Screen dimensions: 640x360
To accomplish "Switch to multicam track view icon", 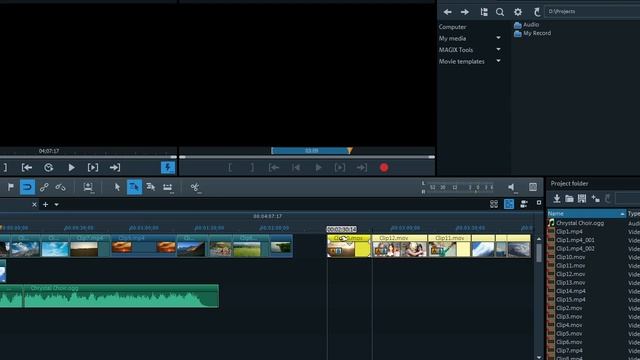I will coord(524,204).
